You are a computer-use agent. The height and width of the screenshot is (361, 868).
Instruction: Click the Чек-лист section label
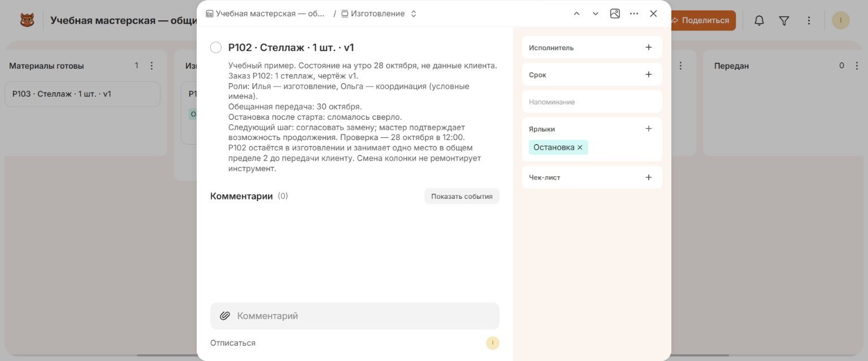pos(544,177)
